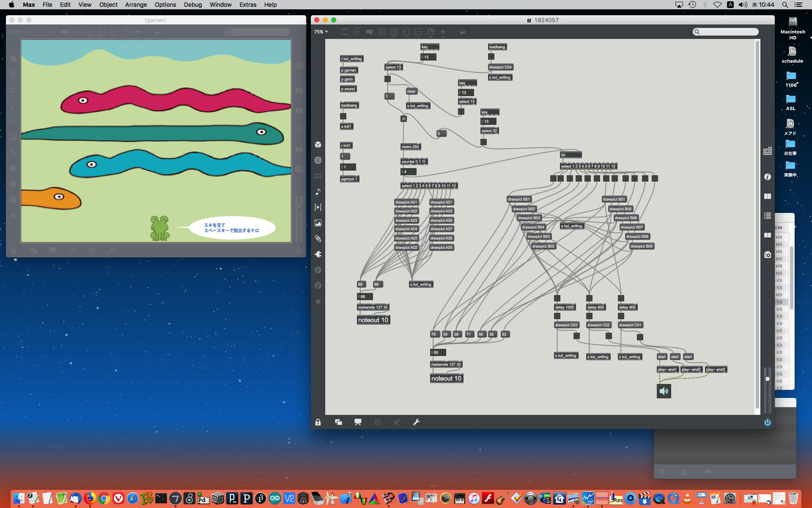Open the Audio sidebar (note icon)

(x=318, y=192)
